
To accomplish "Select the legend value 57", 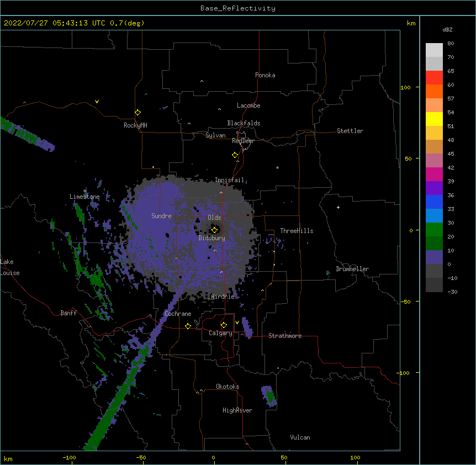I will pyautogui.click(x=451, y=99).
